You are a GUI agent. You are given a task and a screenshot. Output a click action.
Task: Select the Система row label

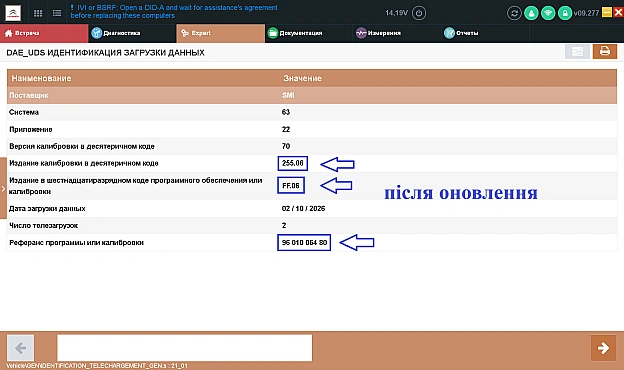(24, 112)
